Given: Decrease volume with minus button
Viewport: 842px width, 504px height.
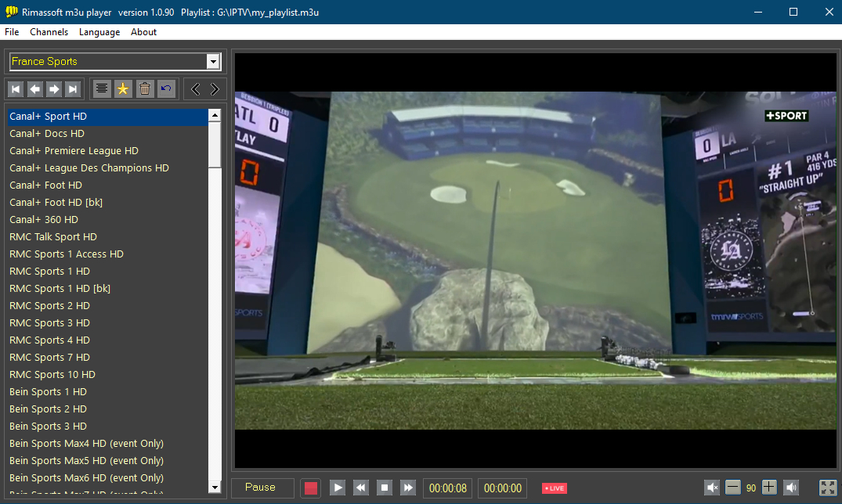Looking at the screenshot, I should (732, 488).
